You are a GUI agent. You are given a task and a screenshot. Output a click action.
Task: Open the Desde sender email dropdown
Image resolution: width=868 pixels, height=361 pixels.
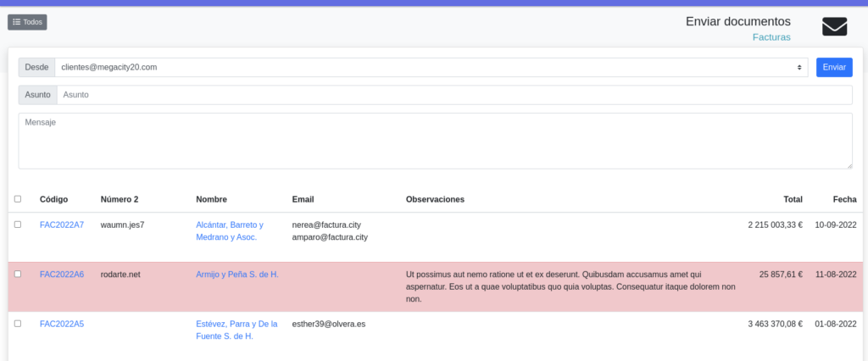tap(431, 67)
